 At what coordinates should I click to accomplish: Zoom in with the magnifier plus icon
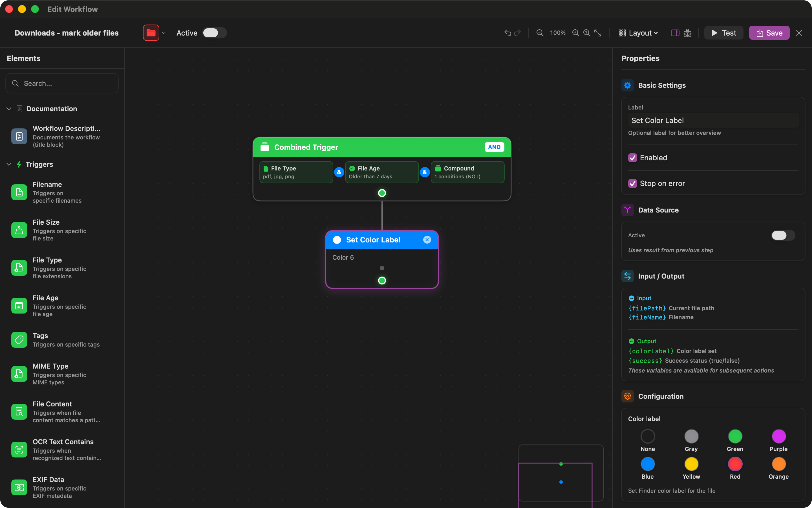(576, 33)
